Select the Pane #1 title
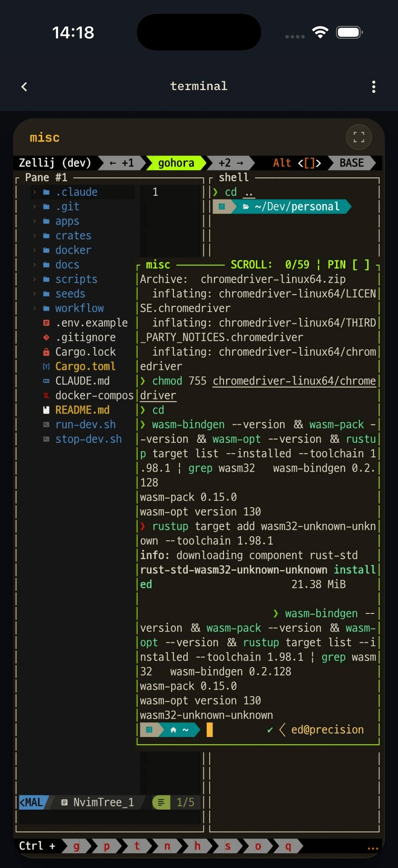The image size is (398, 868). coord(46,177)
